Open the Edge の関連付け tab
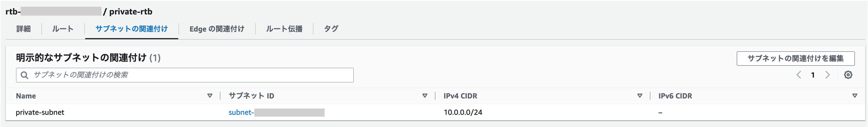This screenshot has height=127, width=868. coord(217,29)
